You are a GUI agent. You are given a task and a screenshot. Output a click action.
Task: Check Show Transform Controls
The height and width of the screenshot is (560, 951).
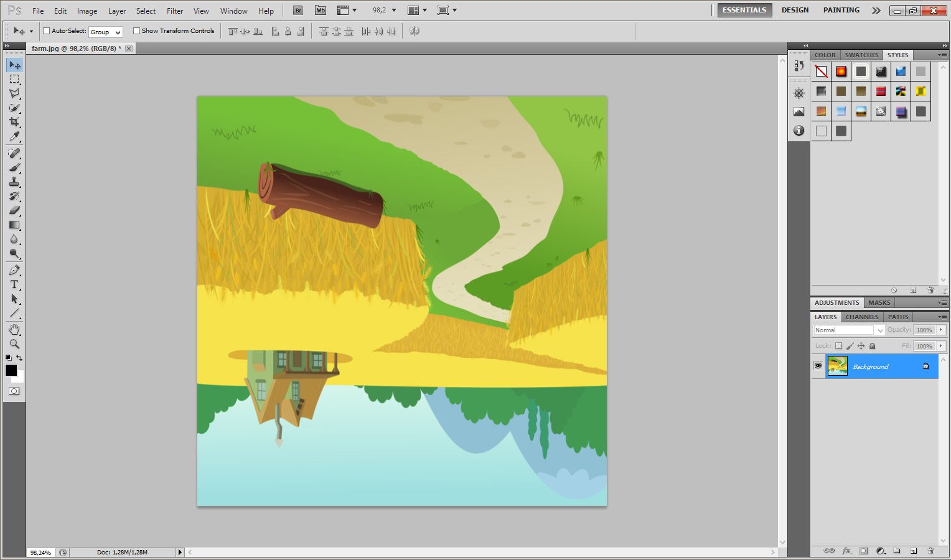click(x=136, y=31)
